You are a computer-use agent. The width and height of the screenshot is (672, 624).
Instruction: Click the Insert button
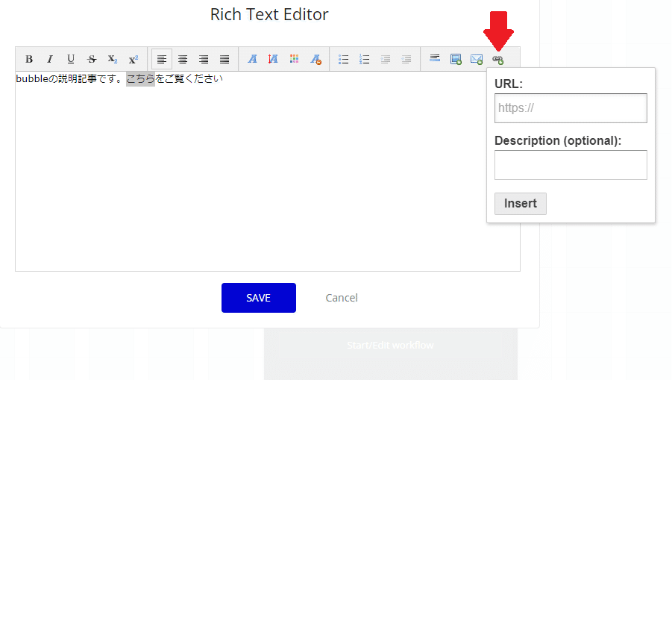521,203
